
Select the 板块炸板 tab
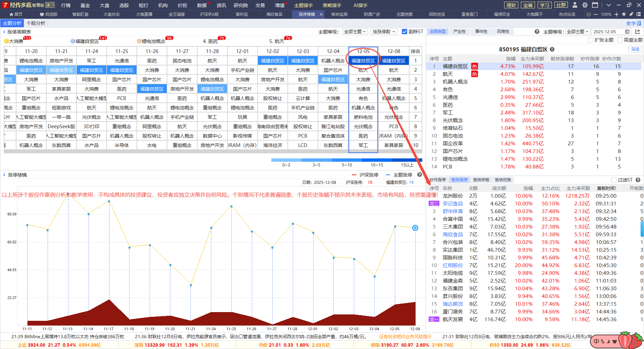(x=481, y=180)
